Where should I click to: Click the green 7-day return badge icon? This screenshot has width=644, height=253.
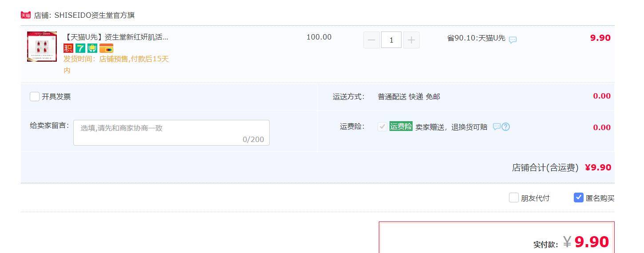click(80, 48)
